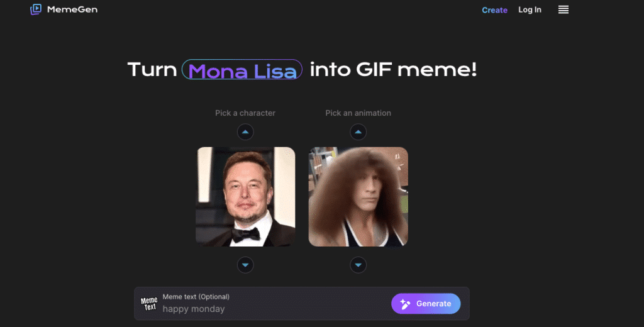The height and width of the screenshot is (327, 644).
Task: Click the MemeGen brand name
Action: (x=72, y=9)
